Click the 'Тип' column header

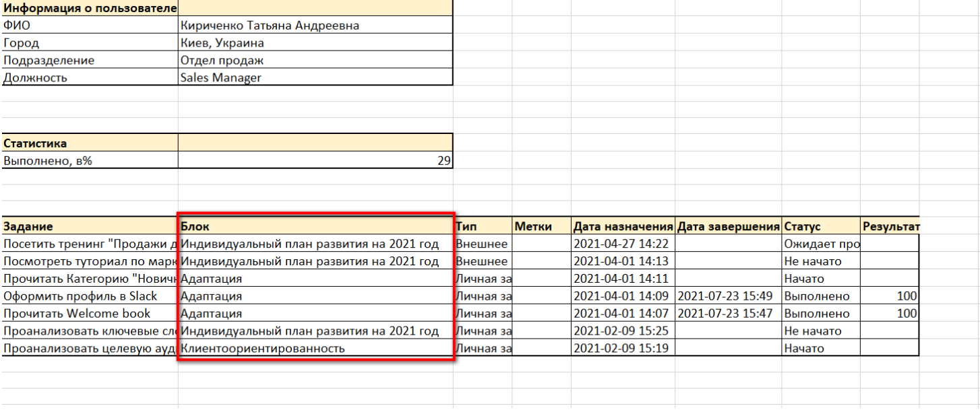tap(483, 226)
